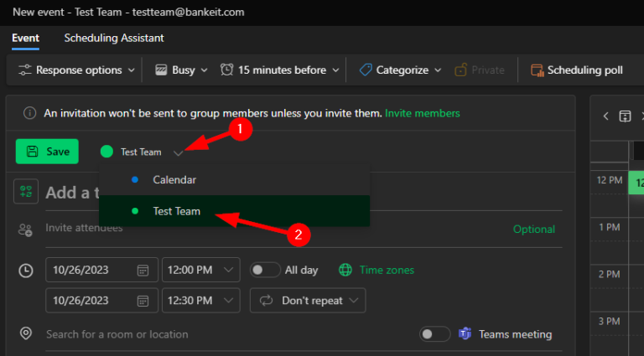Click the Search for a room field
This screenshot has height=356, width=644.
(x=228, y=334)
